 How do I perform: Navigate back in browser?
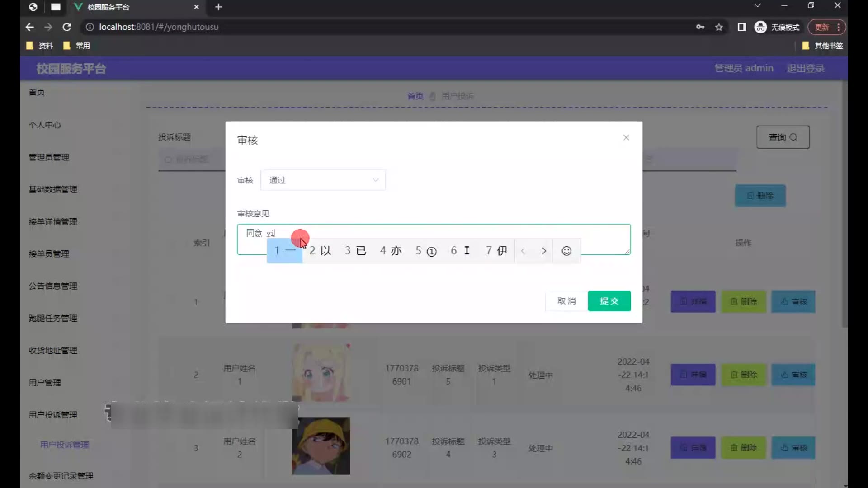pyautogui.click(x=30, y=27)
